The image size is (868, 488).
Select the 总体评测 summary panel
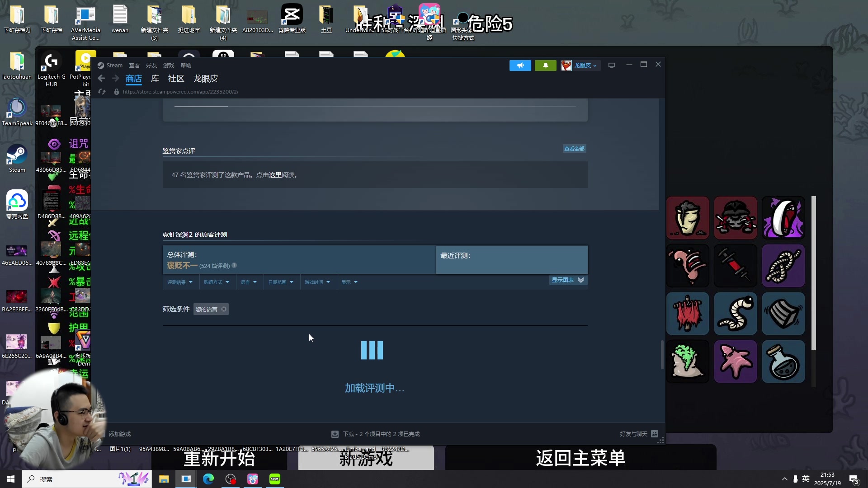point(299,260)
